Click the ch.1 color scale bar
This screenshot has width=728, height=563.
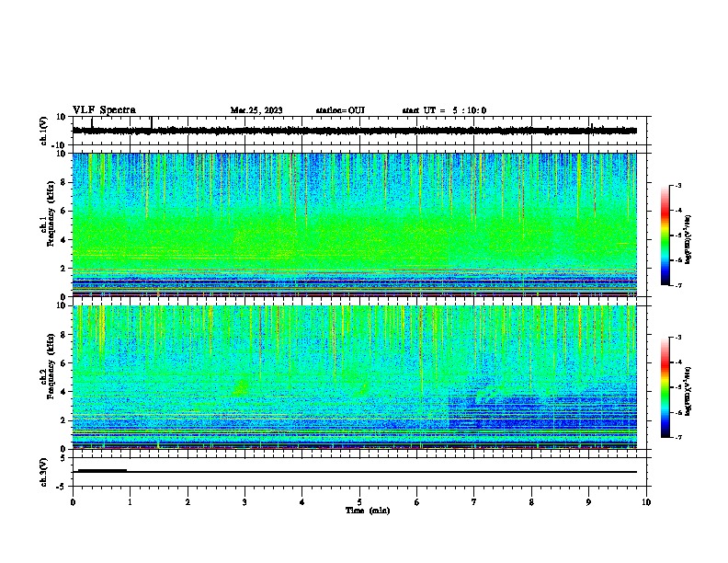(x=665, y=236)
